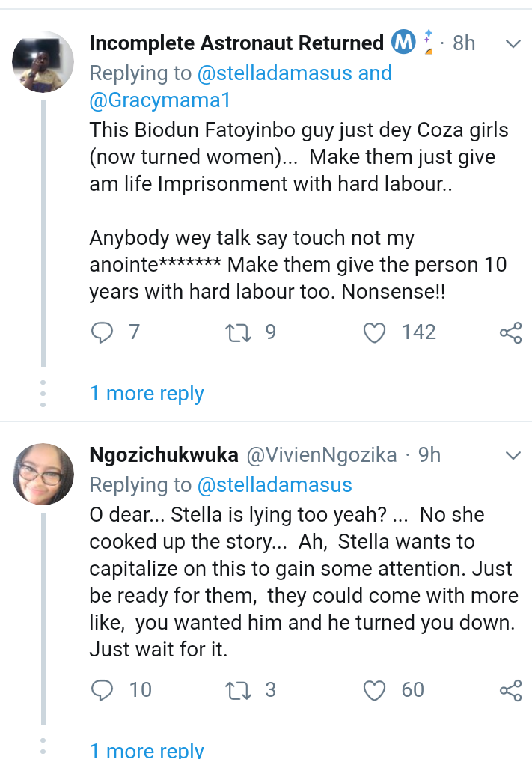Viewport: 532px width, 759px height.
Task: View Incomplete Astronaut Returned profile name
Action: [x=236, y=43]
